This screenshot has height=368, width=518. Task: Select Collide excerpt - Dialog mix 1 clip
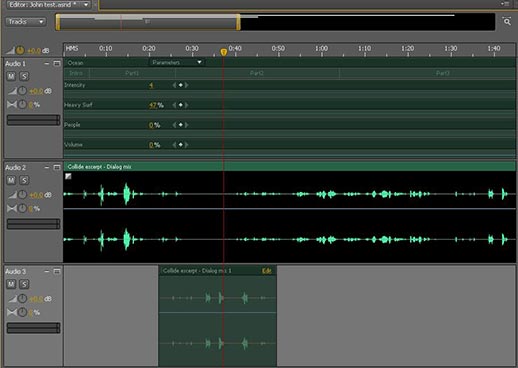(x=218, y=317)
